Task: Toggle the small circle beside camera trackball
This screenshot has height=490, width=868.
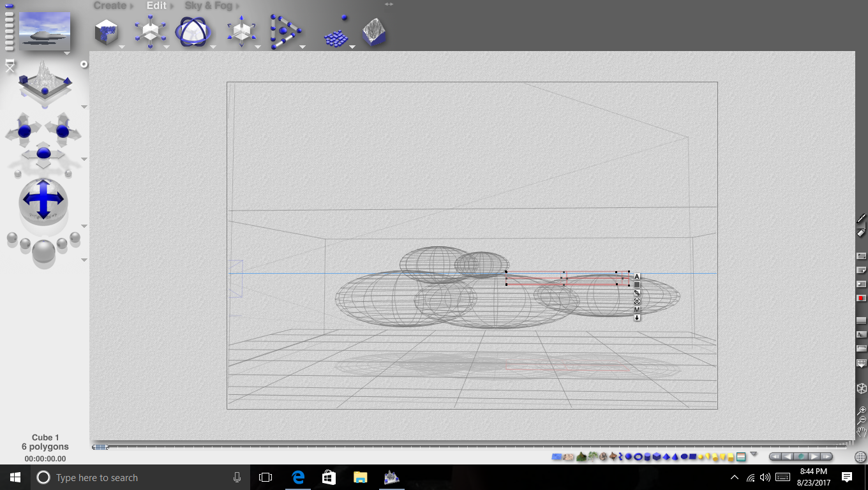Action: [x=84, y=64]
